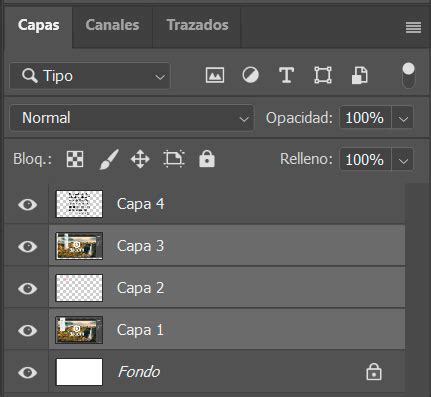Screen dimensions: 431x397
Task: Lock layer position
Action: 140,159
